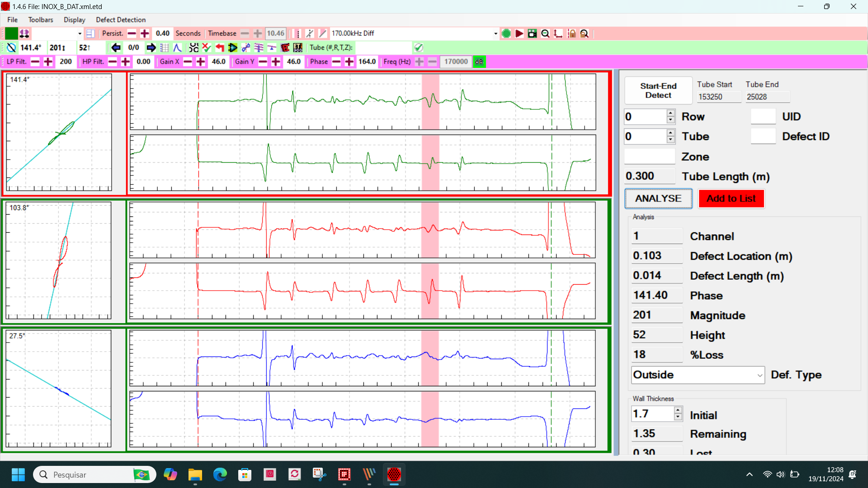Click the null/balance circle icon
This screenshot has width=868, height=488.
pos(12,47)
